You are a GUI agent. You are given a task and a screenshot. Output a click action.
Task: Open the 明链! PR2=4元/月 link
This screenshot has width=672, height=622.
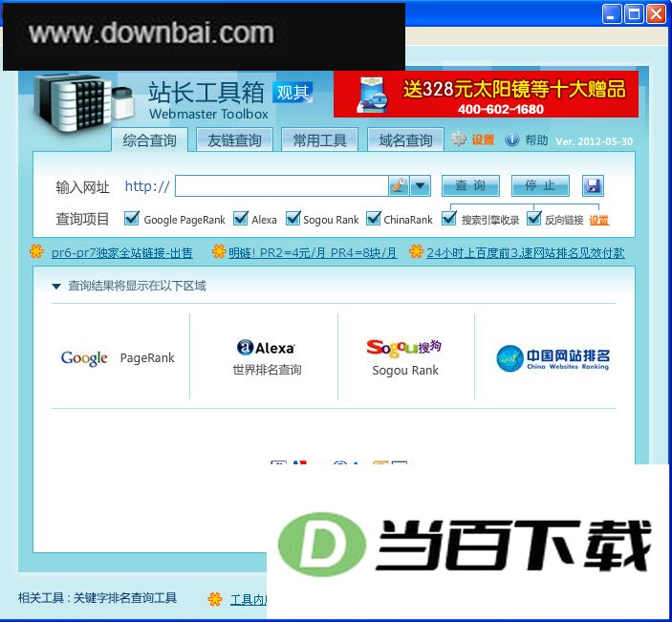tap(313, 253)
